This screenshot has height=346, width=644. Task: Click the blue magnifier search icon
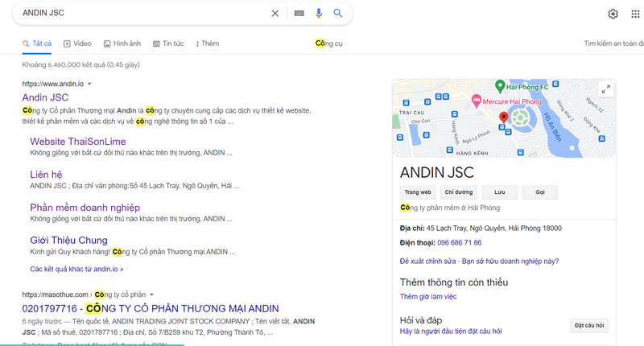(x=338, y=14)
